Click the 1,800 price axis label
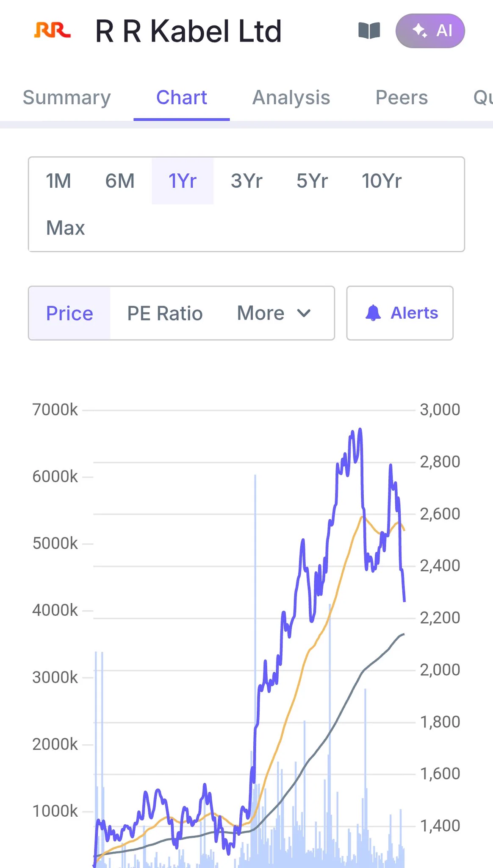 pyautogui.click(x=440, y=722)
